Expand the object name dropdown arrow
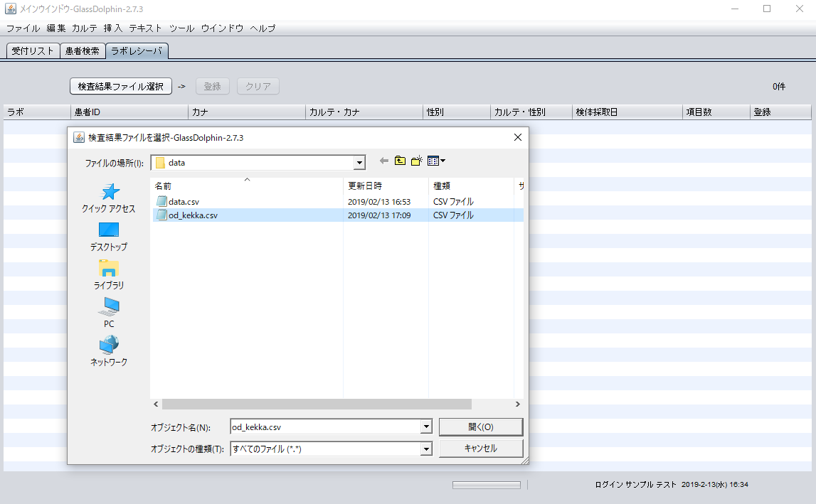This screenshot has width=816, height=504. 426,427
